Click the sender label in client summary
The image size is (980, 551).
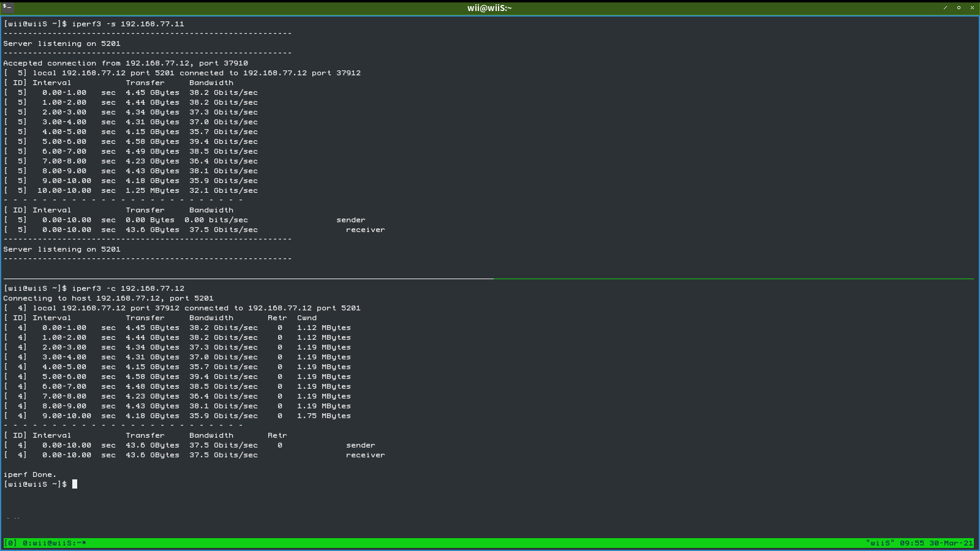pyautogui.click(x=361, y=445)
